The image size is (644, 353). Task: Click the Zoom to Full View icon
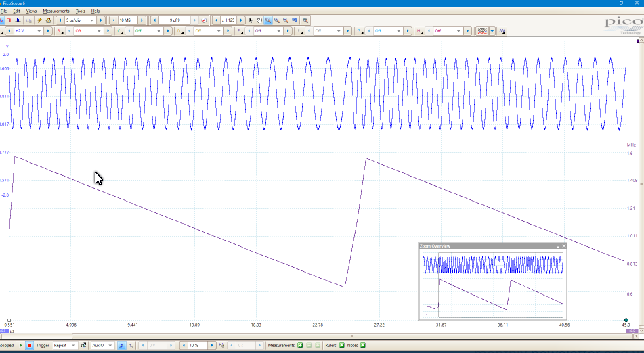pyautogui.click(x=306, y=20)
